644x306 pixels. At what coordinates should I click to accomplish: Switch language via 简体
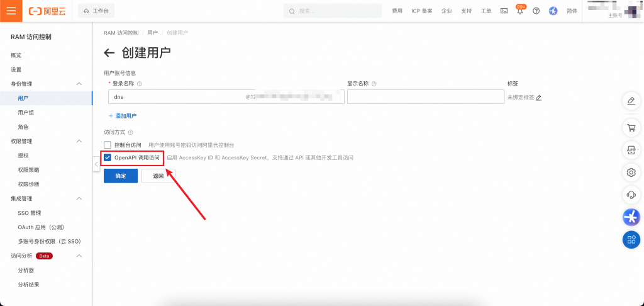pos(572,11)
